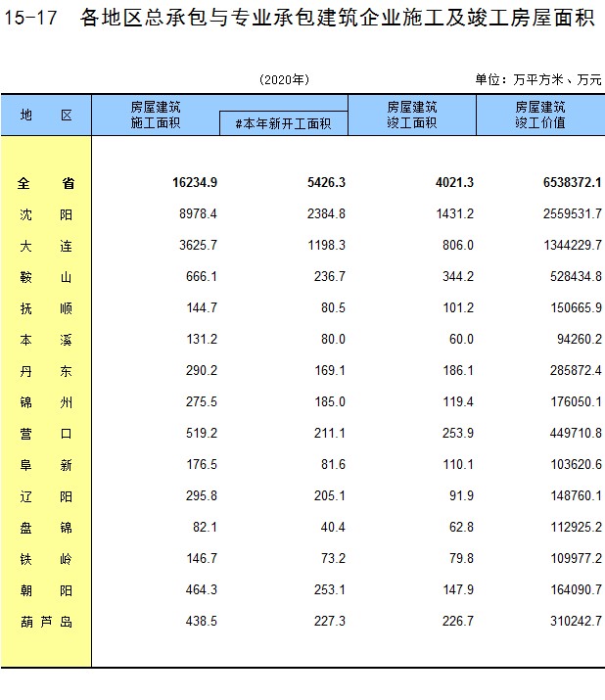
Task: Click the 鞍山 value 344.2
Action: click(457, 276)
